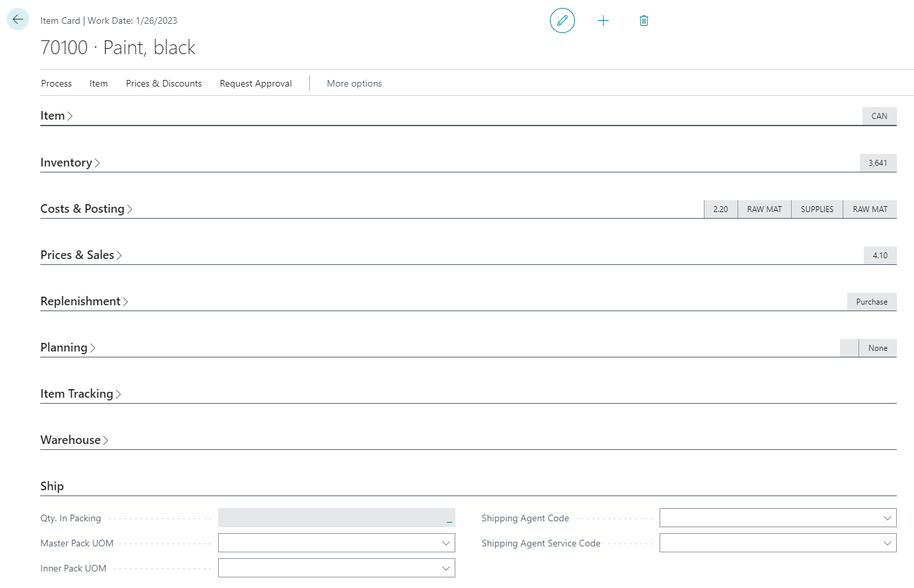Click the pencil edit icon
914x588 pixels.
562,20
